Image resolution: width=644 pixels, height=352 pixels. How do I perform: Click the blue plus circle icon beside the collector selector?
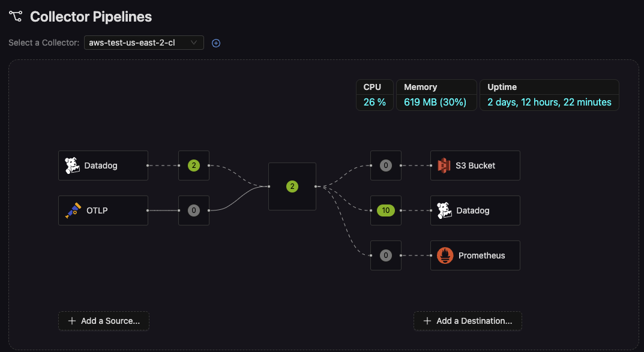click(x=216, y=43)
